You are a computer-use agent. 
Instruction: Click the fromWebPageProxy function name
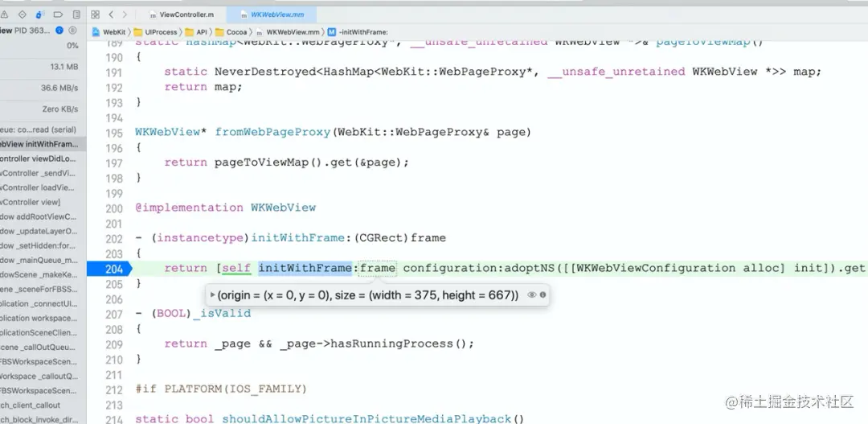(272, 133)
